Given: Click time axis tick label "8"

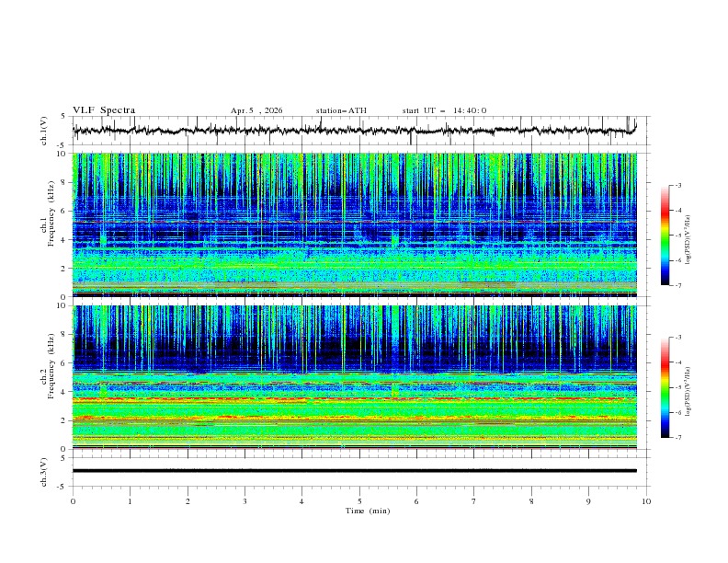Looking at the screenshot, I should pyautogui.click(x=531, y=501).
